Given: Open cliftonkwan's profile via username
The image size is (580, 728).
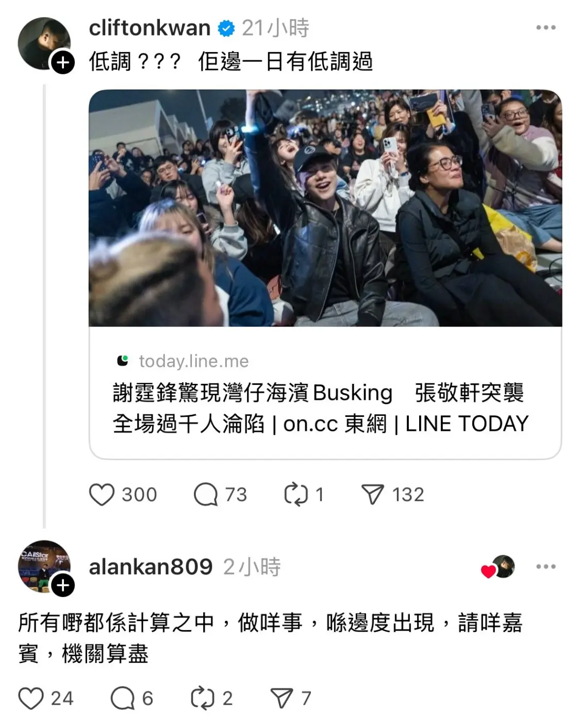Looking at the screenshot, I should (150, 28).
